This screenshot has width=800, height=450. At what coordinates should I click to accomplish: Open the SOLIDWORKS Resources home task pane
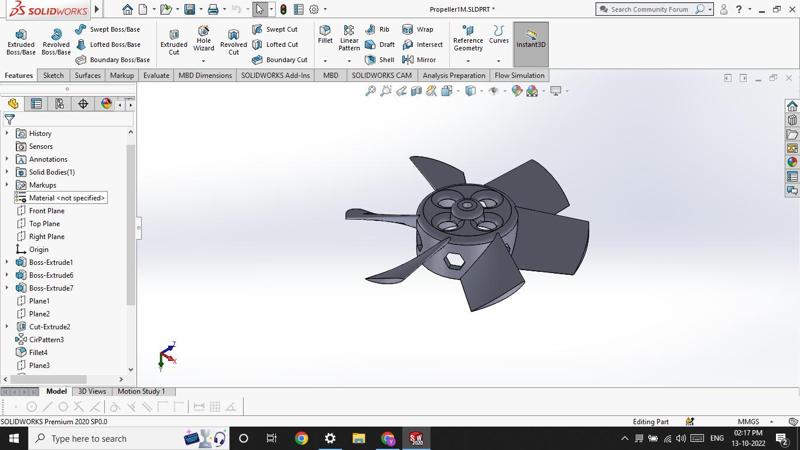(x=792, y=106)
